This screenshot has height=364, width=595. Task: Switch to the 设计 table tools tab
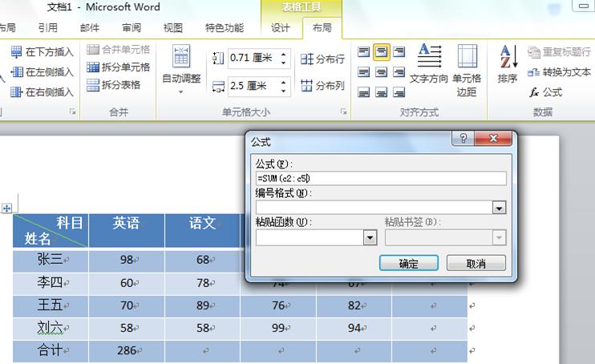[281, 28]
